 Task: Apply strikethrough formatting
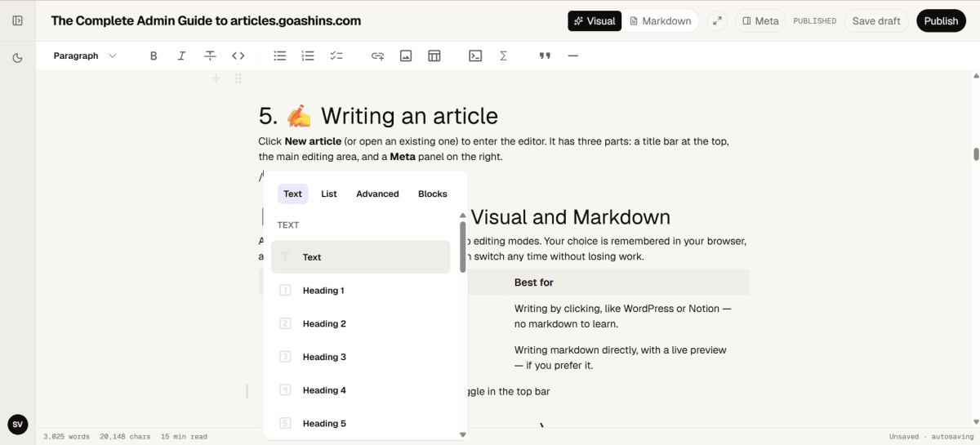210,56
